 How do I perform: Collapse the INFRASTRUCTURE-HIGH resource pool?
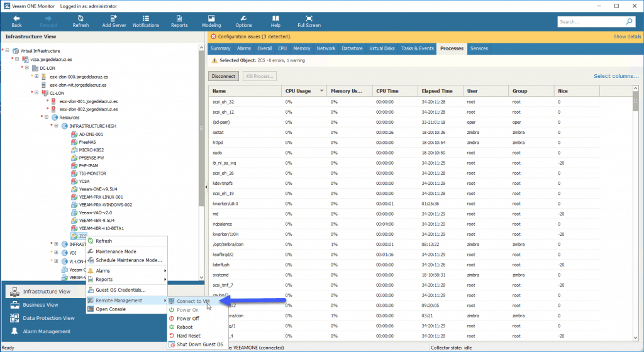point(56,126)
